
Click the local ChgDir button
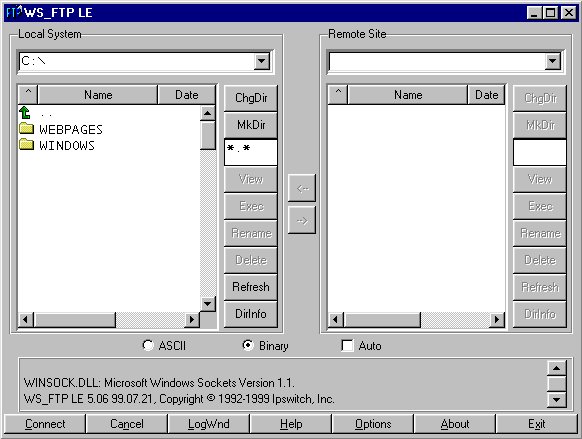tap(251, 98)
